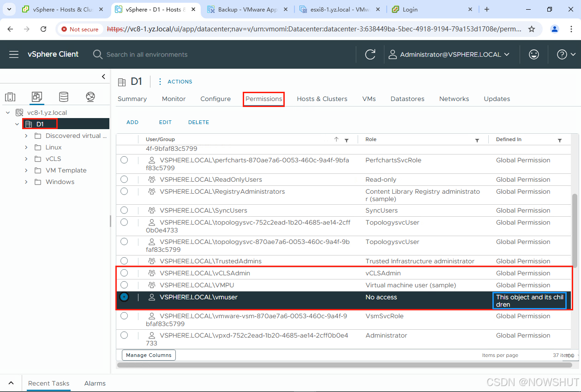581x392 pixels.
Task: Click the D1 datacenter title icon
Action: tap(122, 82)
